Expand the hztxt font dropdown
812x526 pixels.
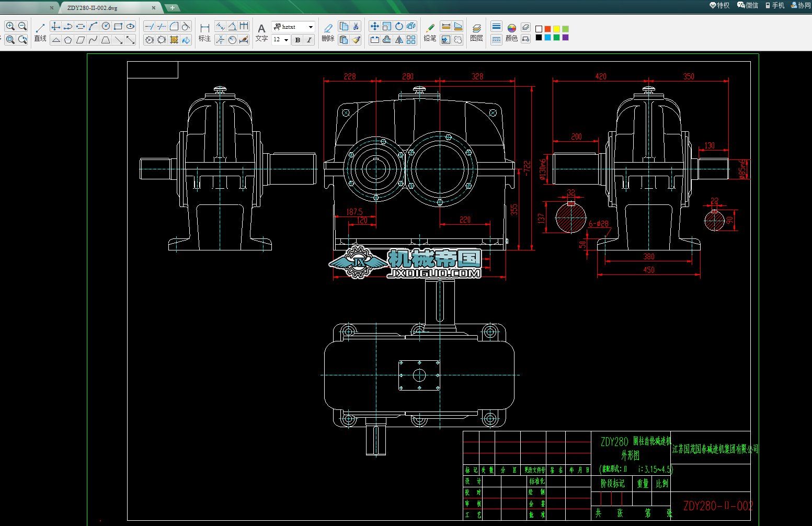tap(311, 27)
